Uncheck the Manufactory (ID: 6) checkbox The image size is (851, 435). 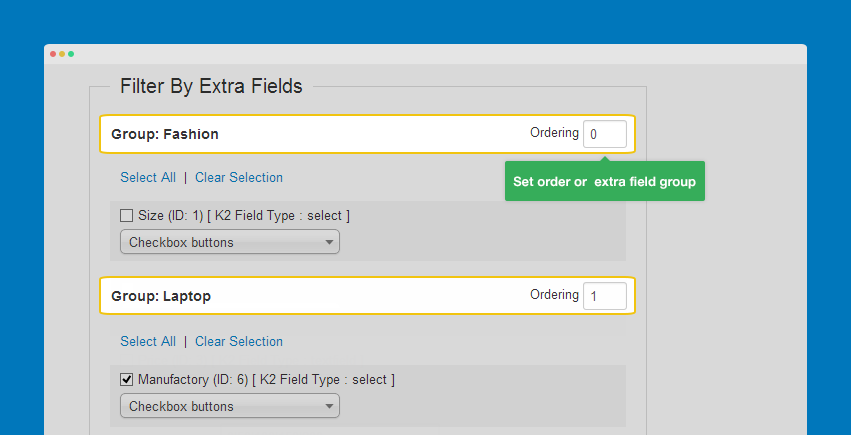tap(126, 380)
